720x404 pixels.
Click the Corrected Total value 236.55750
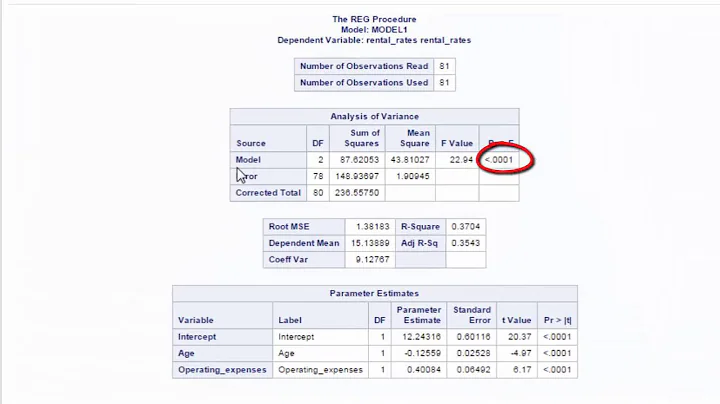click(x=357, y=193)
